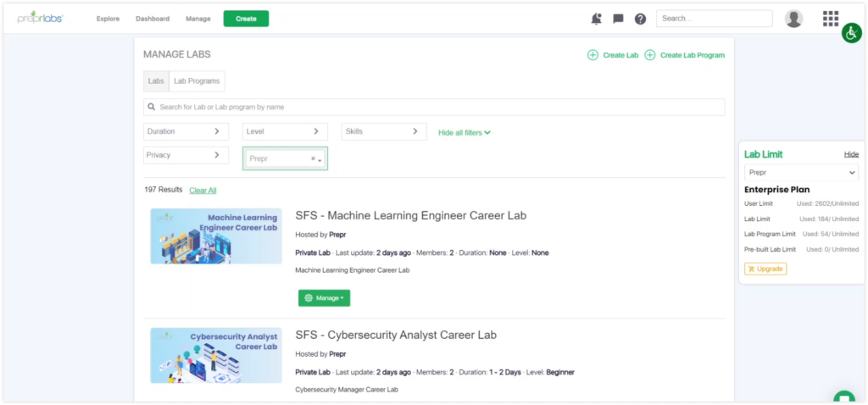
Task: Click the user profile avatar
Action: 793,19
